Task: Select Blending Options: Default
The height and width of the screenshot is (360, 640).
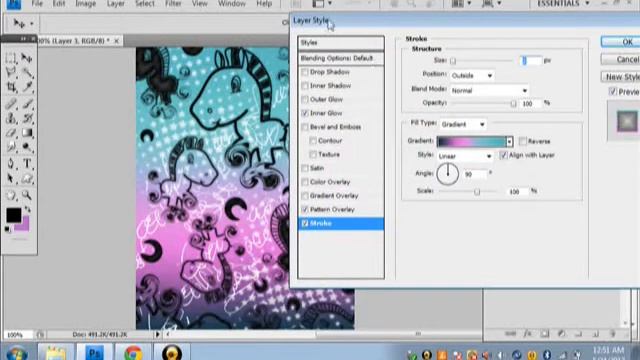Action: [x=341, y=58]
